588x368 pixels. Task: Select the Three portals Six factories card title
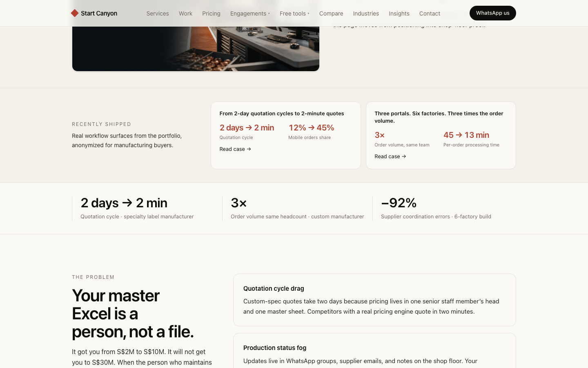click(439, 117)
